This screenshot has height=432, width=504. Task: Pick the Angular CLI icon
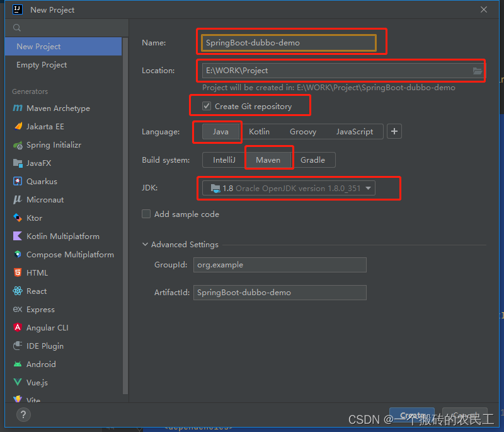18,327
